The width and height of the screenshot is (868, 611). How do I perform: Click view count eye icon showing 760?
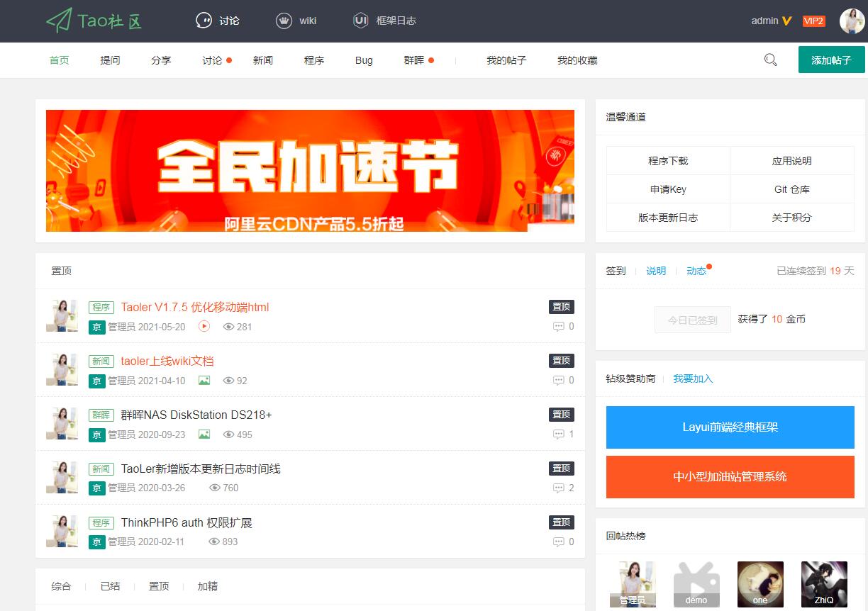click(214, 488)
